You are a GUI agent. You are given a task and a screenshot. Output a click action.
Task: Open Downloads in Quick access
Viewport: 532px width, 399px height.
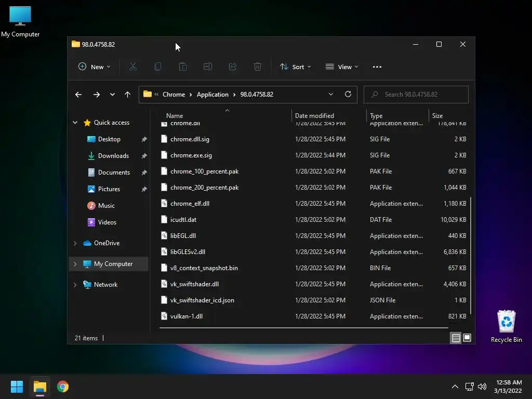(x=113, y=156)
